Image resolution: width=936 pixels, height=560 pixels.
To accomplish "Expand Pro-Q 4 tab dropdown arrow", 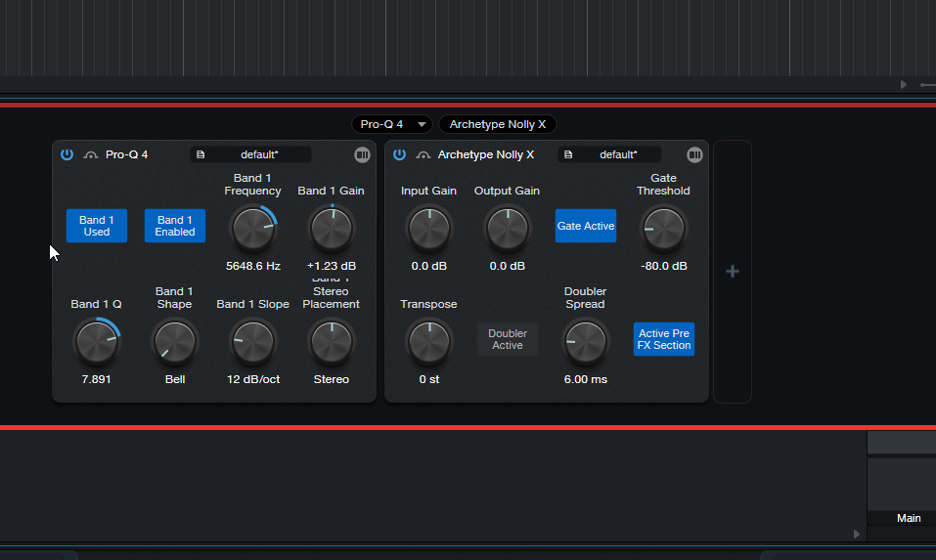I will pos(422,124).
